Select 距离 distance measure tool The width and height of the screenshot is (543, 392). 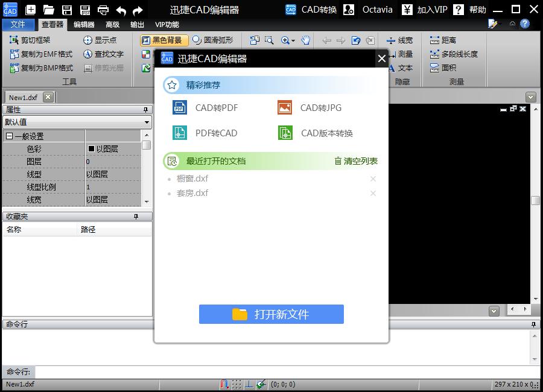pos(443,40)
